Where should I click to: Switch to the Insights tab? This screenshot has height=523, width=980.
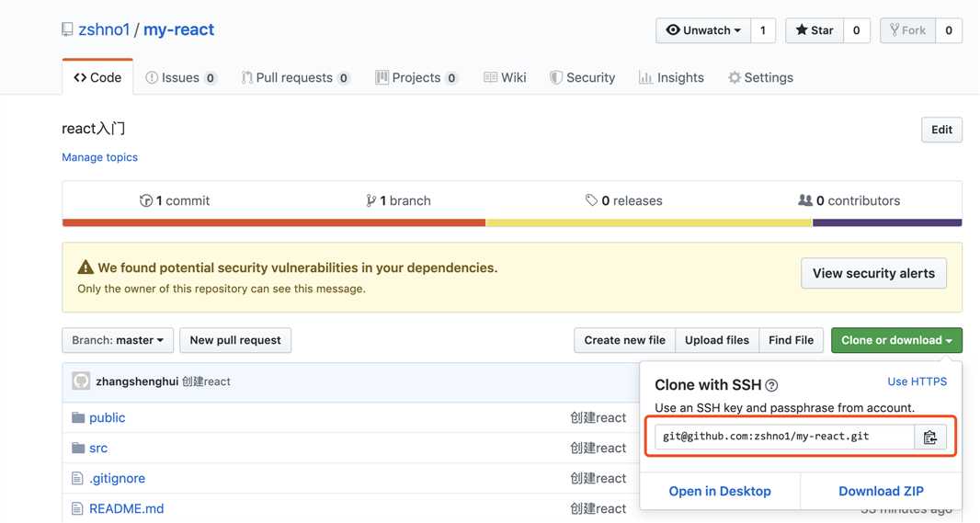pos(671,77)
